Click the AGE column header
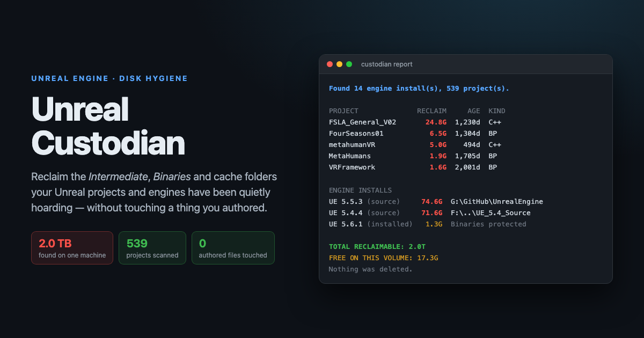 click(x=474, y=111)
